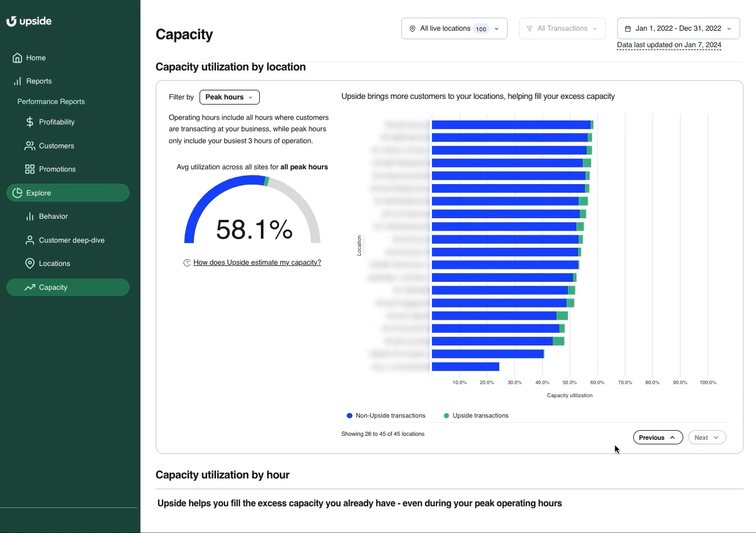Select the Capacity sidebar item

pyautogui.click(x=68, y=288)
